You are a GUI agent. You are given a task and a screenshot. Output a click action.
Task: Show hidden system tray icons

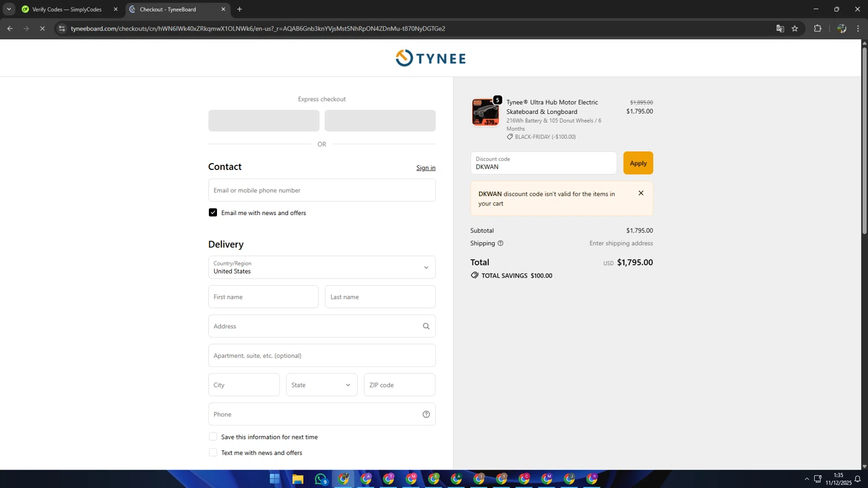pyautogui.click(x=807, y=479)
